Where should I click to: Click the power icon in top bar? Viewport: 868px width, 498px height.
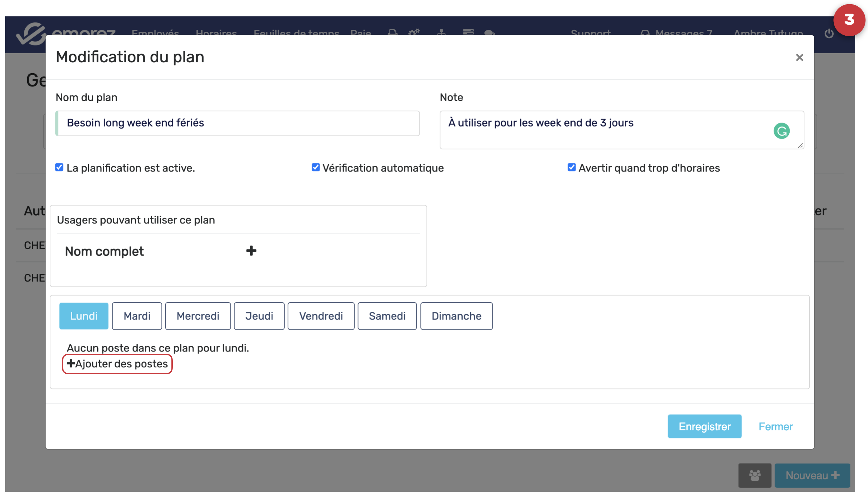tap(829, 33)
